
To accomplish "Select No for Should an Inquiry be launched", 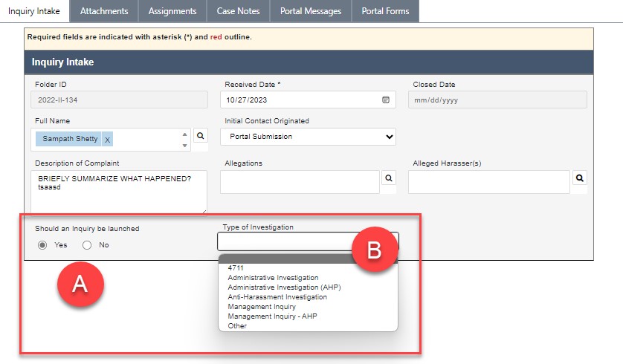I will (x=87, y=245).
